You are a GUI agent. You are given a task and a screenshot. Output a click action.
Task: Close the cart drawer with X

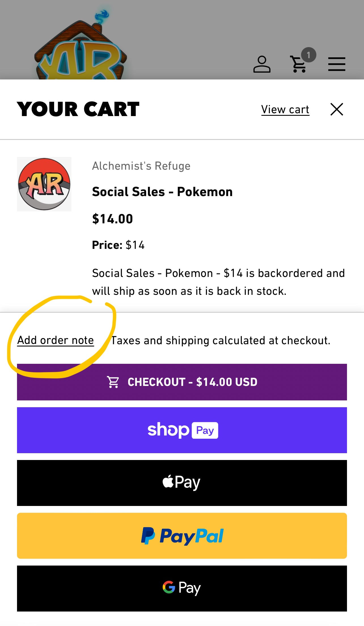pyautogui.click(x=337, y=109)
